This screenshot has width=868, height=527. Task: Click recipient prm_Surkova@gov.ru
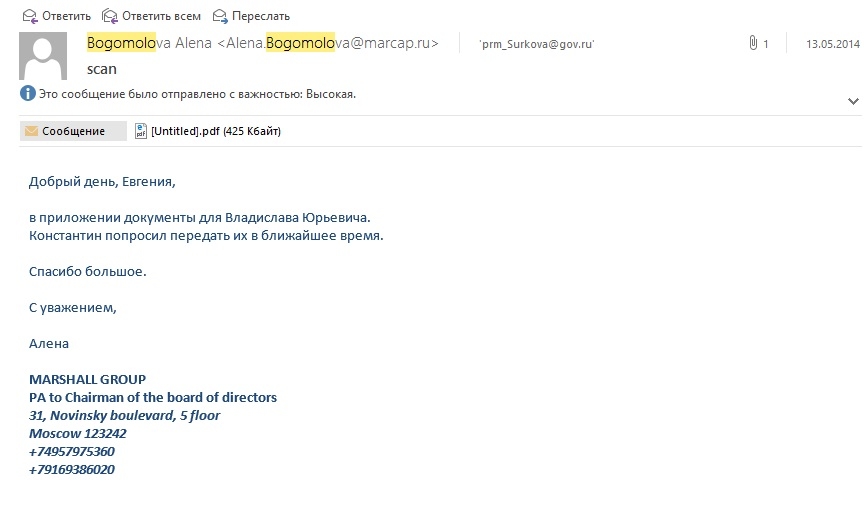(536, 44)
